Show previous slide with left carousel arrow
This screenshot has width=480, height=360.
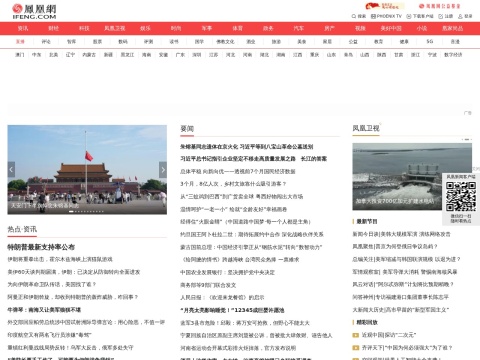coord(11,170)
